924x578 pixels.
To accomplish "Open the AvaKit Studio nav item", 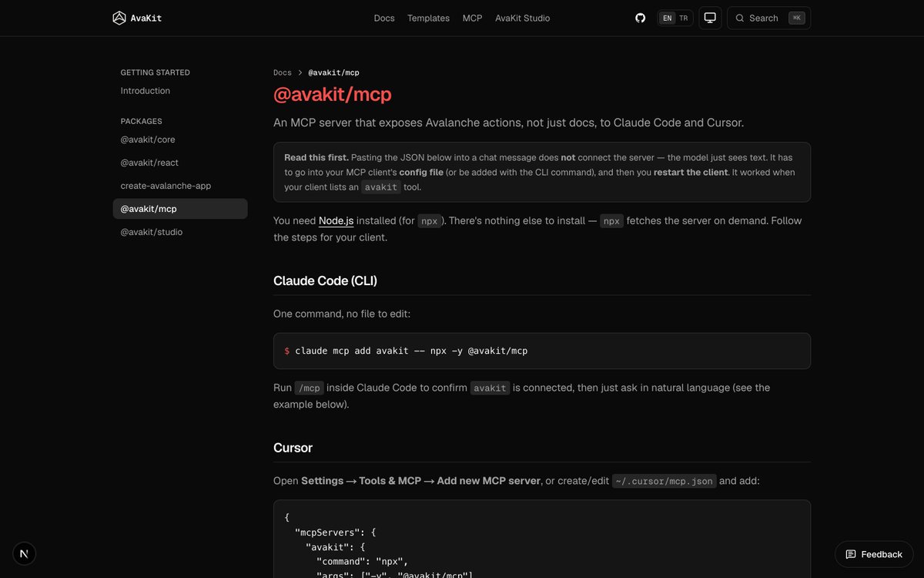I will [x=523, y=18].
